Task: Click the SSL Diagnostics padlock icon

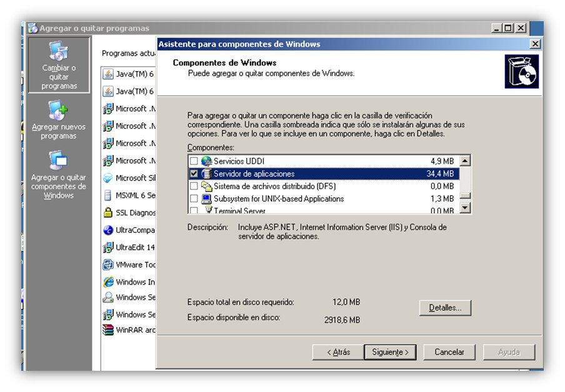Action: click(107, 212)
